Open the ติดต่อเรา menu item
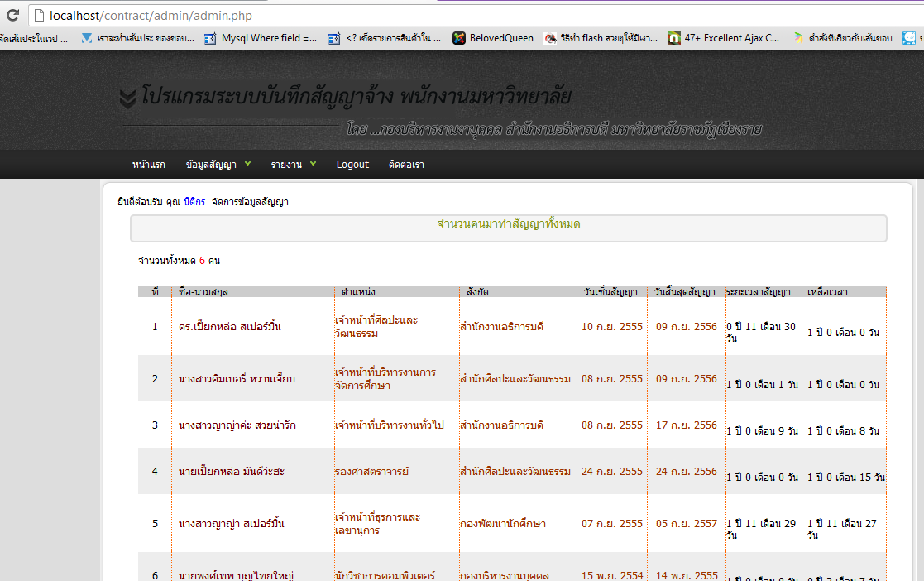This screenshot has width=924, height=581. click(x=406, y=165)
